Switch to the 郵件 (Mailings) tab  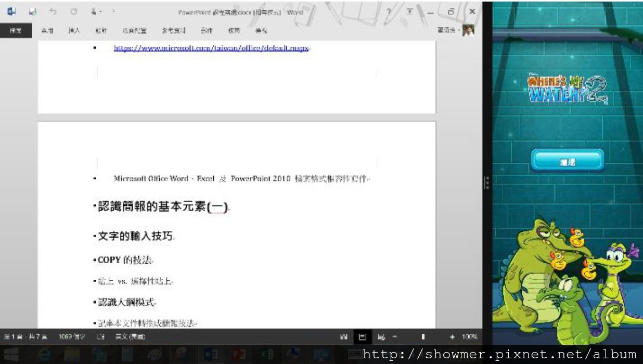[207, 31]
